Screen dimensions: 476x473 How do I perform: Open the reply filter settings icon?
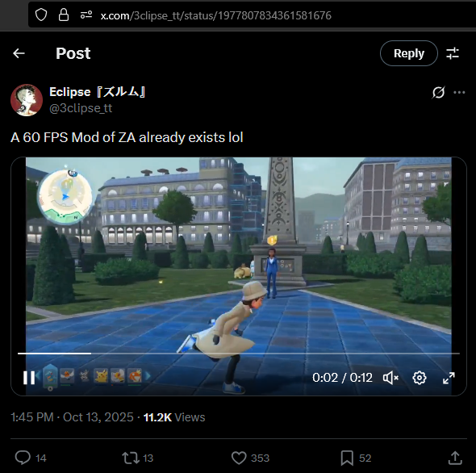[x=453, y=53]
